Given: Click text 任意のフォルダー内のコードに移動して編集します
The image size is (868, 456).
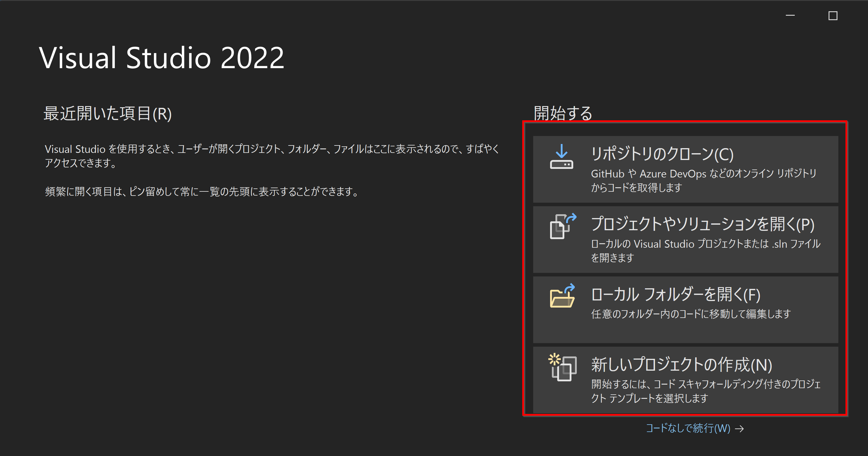Looking at the screenshot, I should coord(691,314).
